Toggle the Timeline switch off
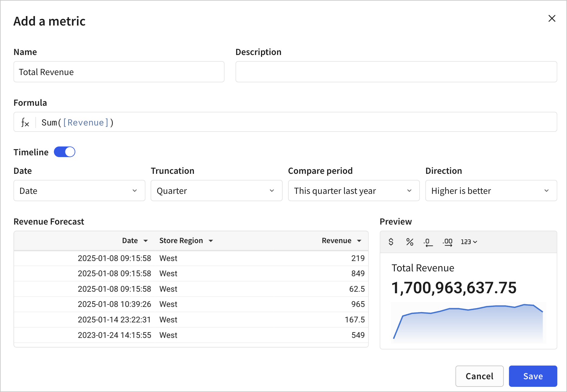Image resolution: width=567 pixels, height=392 pixels. [64, 152]
